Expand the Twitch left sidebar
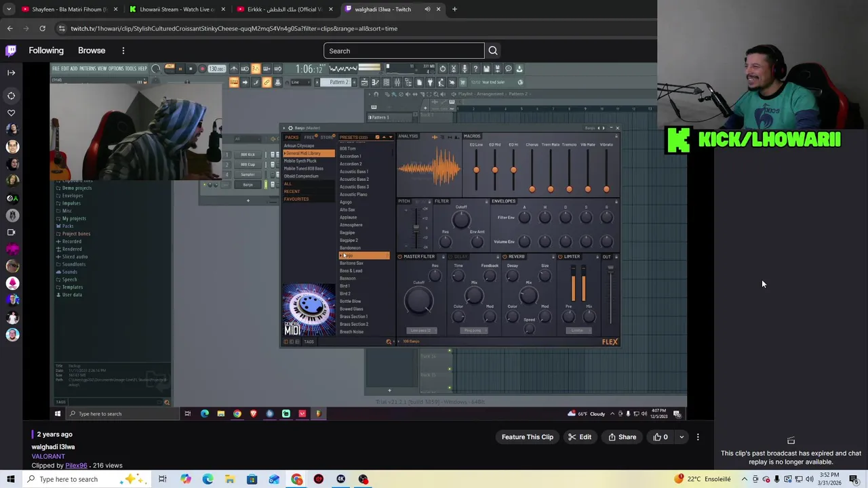Image resolution: width=868 pixels, height=488 pixels. click(x=11, y=73)
